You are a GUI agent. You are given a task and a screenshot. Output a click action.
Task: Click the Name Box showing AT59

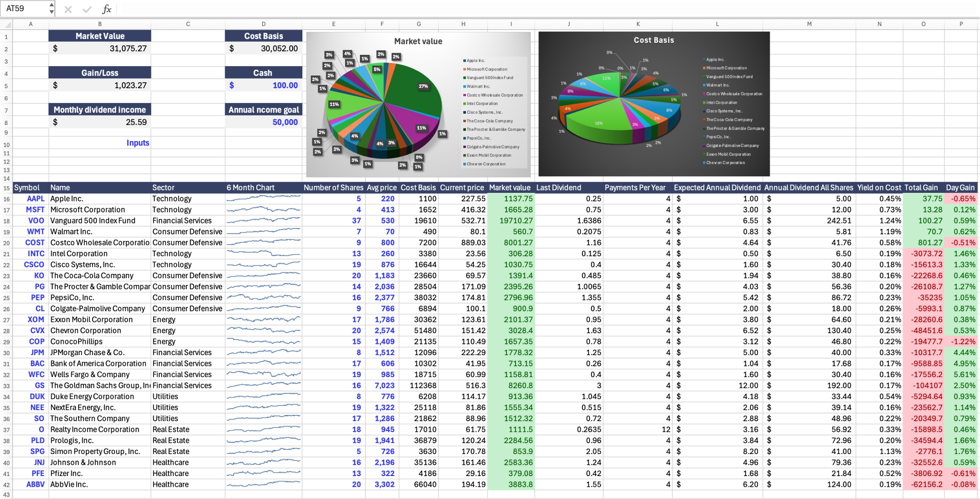click(x=25, y=9)
